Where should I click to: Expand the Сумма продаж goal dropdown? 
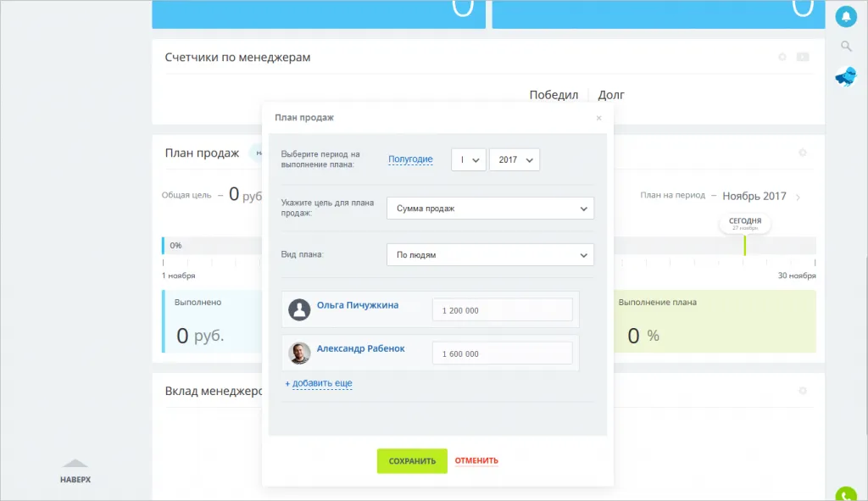click(x=490, y=209)
